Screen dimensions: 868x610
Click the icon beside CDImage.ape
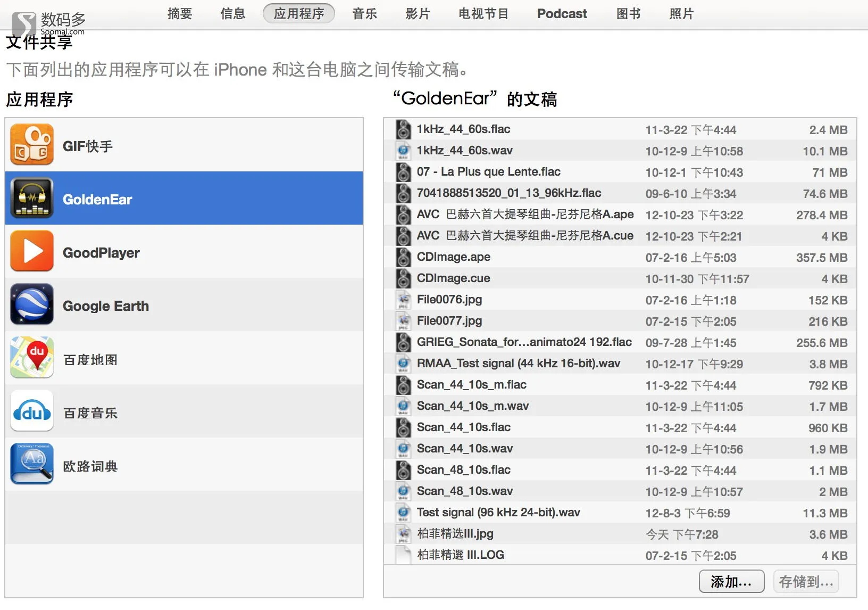click(x=404, y=257)
